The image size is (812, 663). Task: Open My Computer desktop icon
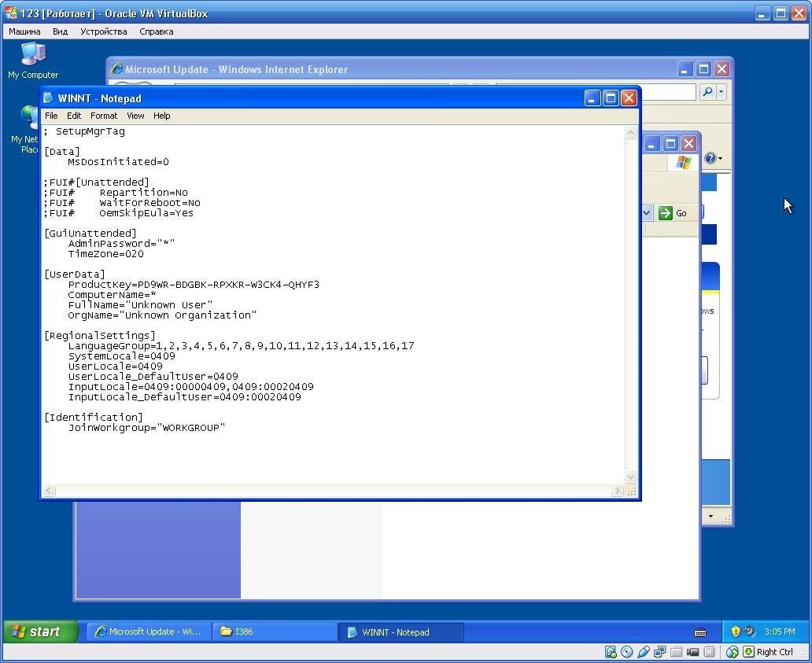(x=33, y=61)
